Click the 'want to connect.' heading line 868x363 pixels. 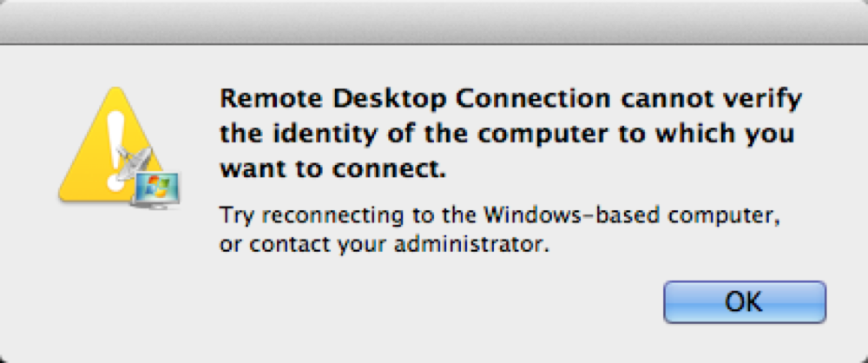332,169
